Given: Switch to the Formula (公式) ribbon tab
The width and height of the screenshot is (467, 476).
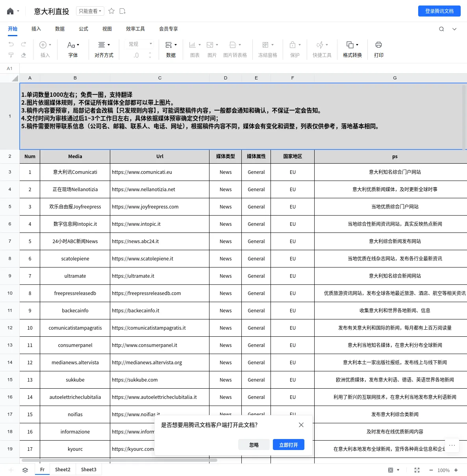Looking at the screenshot, I should point(83,29).
